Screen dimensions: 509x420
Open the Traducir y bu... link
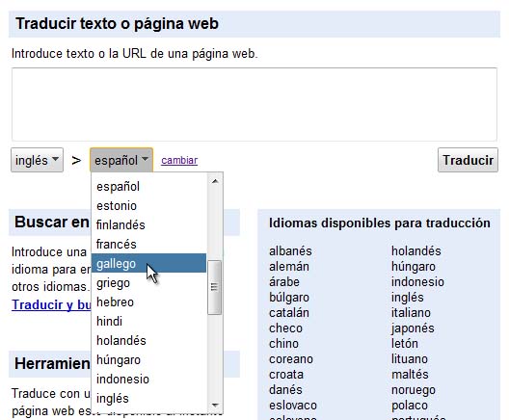pyautogui.click(x=51, y=304)
